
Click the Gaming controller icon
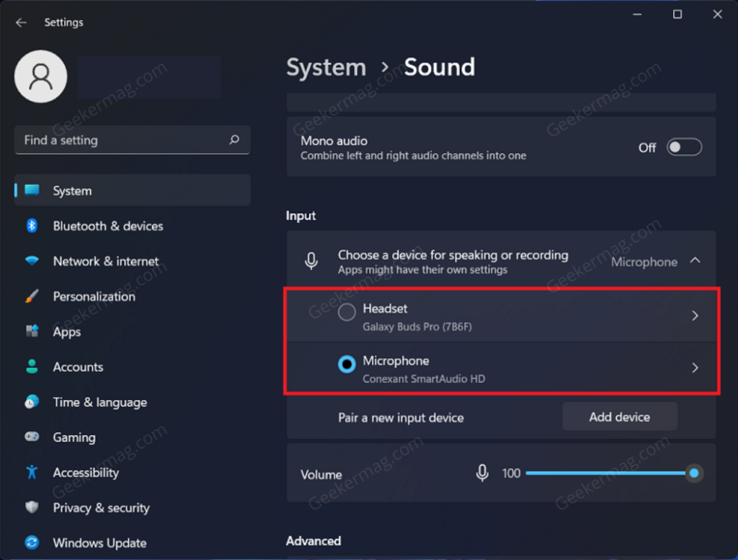[32, 437]
